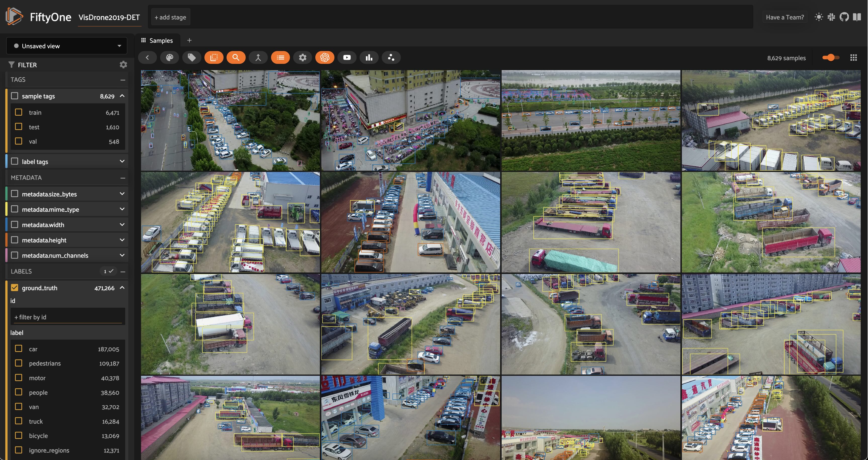Expand the metadata.width filter

122,225
